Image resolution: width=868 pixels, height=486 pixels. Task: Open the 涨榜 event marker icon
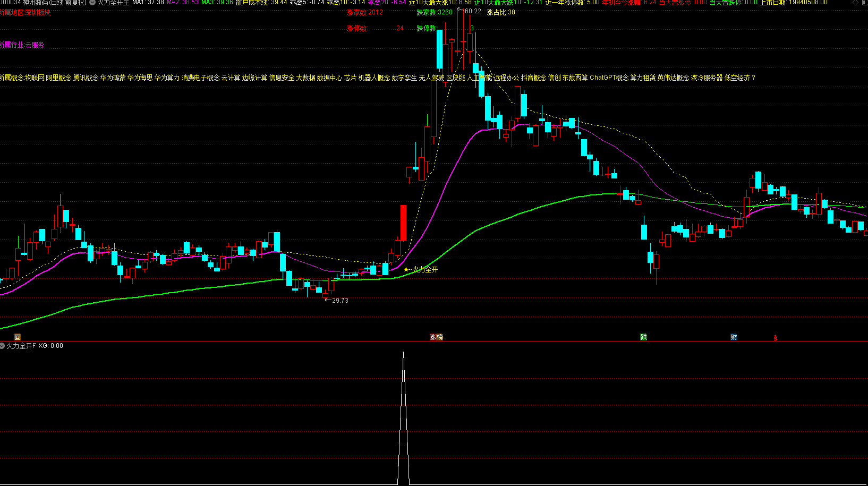(x=436, y=337)
